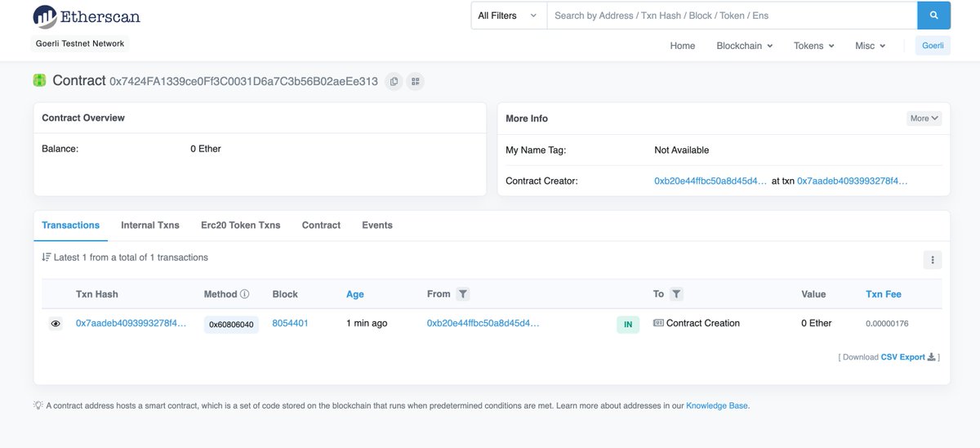980x448 pixels.
Task: Click the Contract Creation document icon
Action: 658,323
